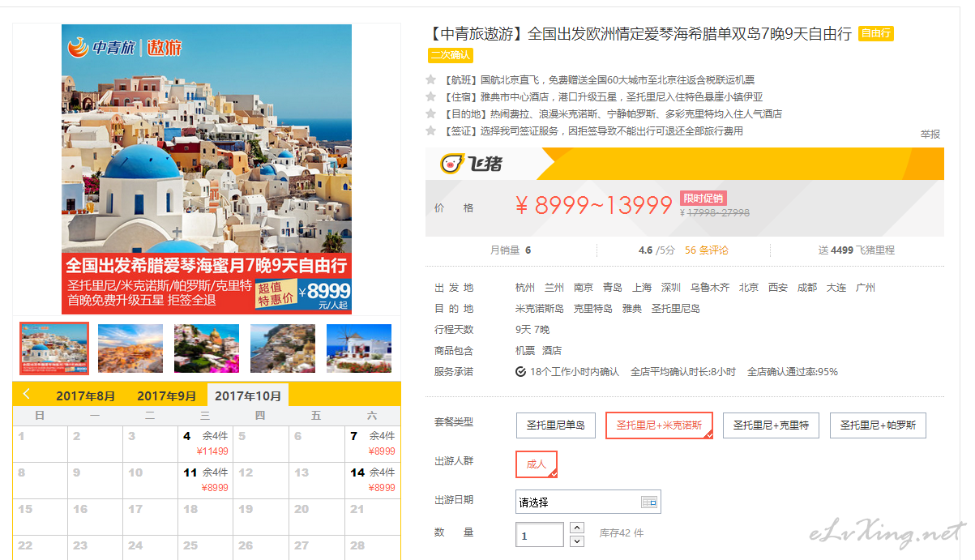The width and height of the screenshot is (975, 560).
Task: Pick October 11 departure date
Action: [205, 481]
